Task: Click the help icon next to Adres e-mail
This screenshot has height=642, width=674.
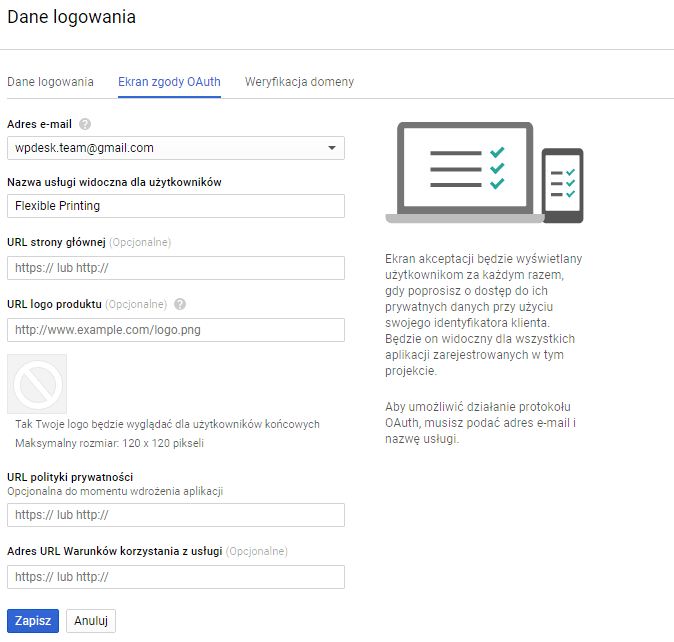Action: (85, 124)
